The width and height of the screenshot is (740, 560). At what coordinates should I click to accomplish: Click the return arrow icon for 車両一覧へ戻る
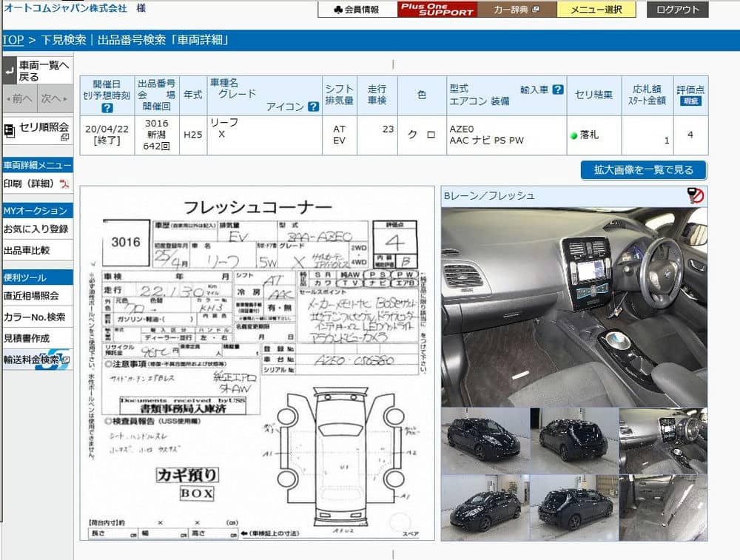[10, 71]
